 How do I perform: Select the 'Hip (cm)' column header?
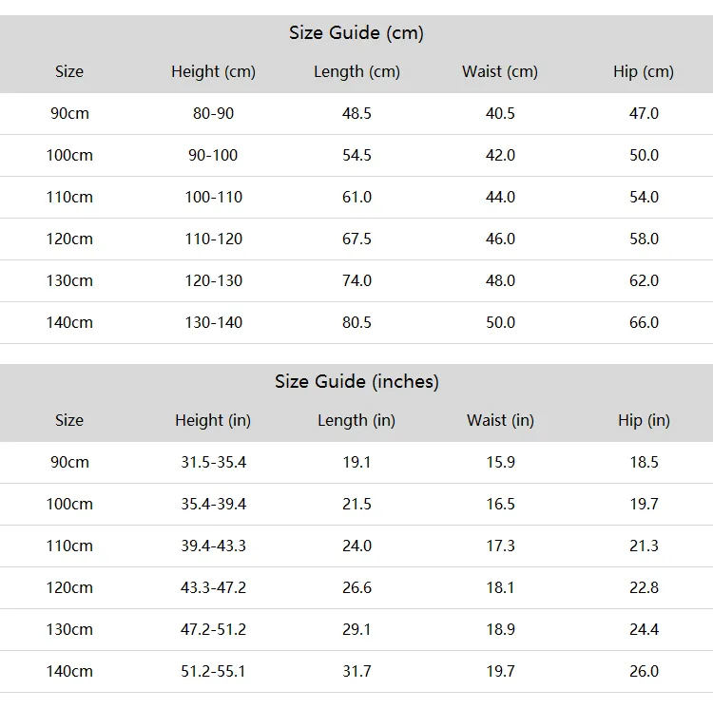644,71
